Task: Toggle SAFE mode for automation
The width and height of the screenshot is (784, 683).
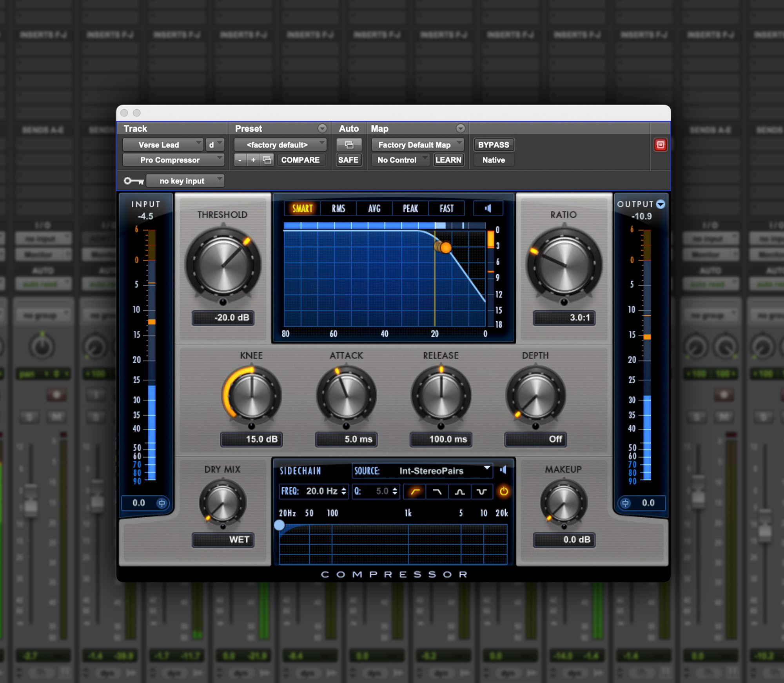Action: (348, 160)
